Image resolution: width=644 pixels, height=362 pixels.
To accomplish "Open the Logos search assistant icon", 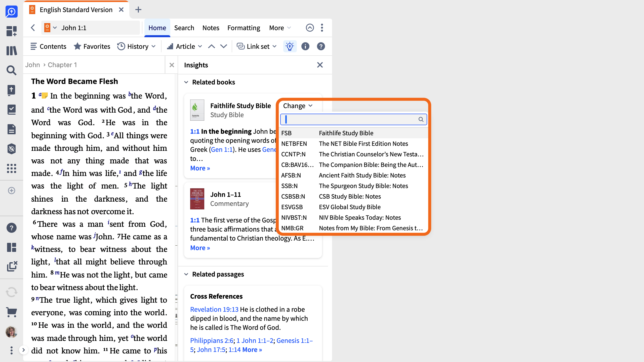I will (12, 12).
